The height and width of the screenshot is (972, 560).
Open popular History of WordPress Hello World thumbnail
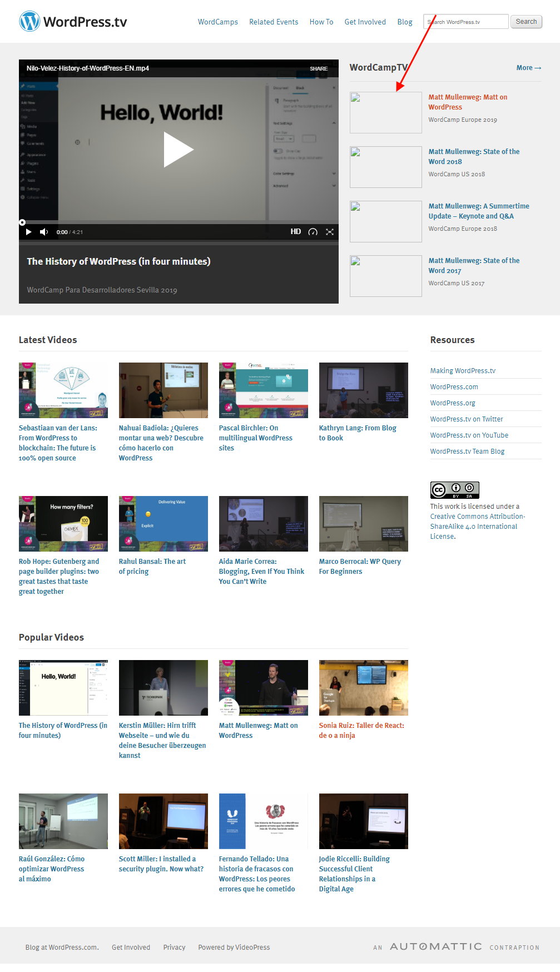tap(63, 688)
